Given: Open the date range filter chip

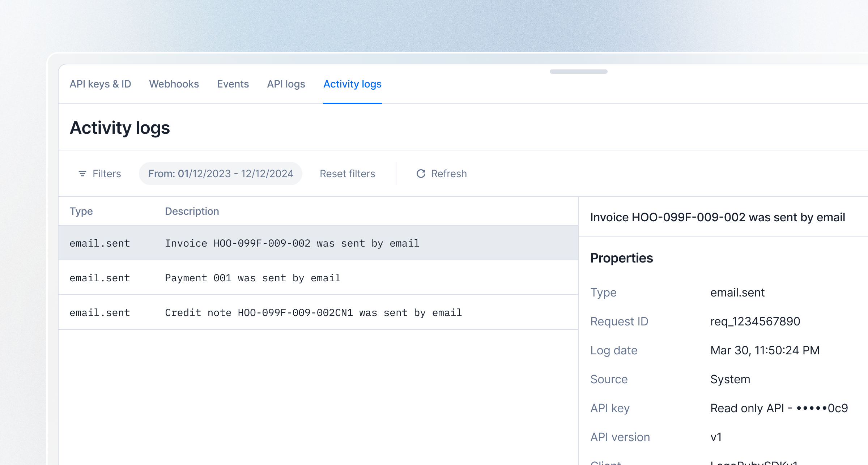Looking at the screenshot, I should [x=221, y=174].
